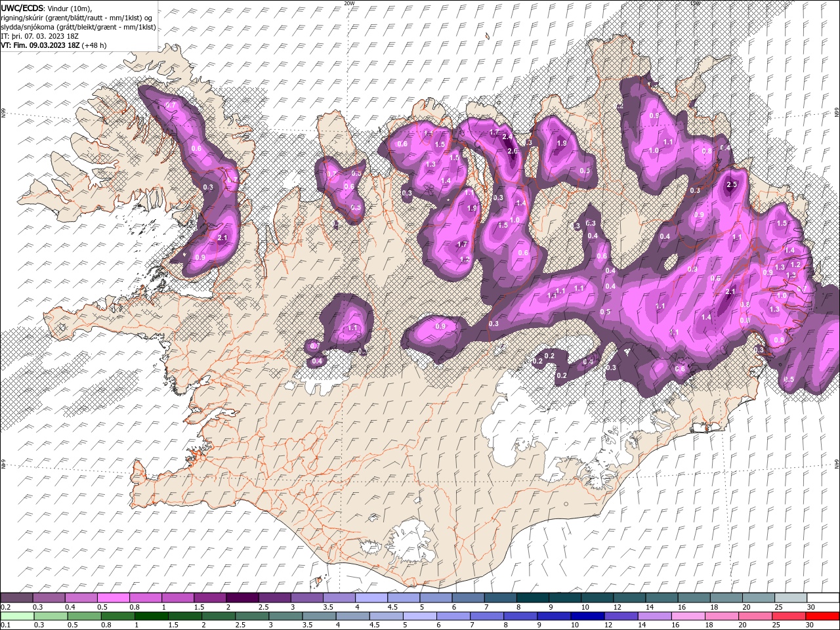The width and height of the screenshot is (840, 630).
Task: Click the '20W' longitude label
Action: (349, 3)
